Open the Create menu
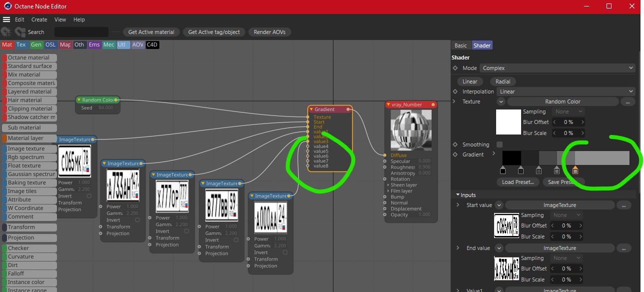Image resolution: width=644 pixels, height=292 pixels. coord(39,19)
